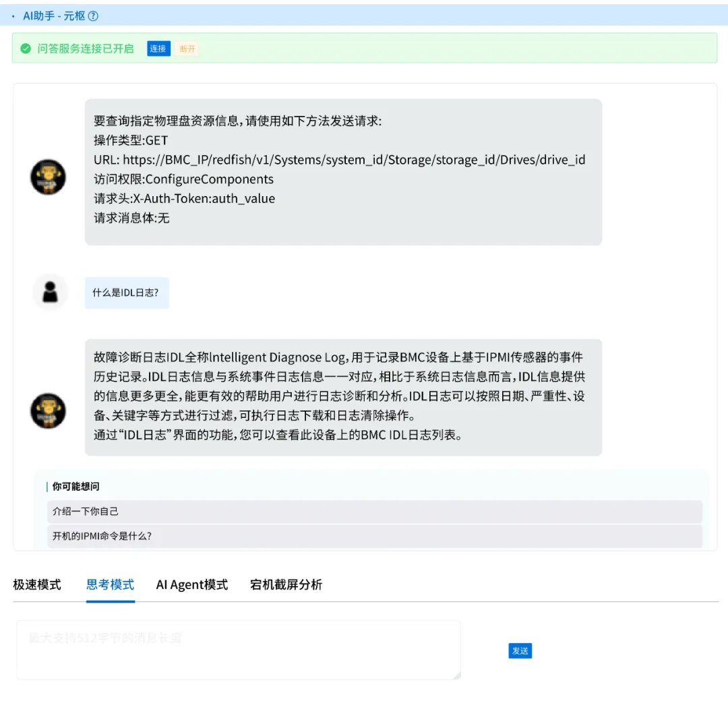Switch to the AI Agent模式 tab

tap(191, 585)
